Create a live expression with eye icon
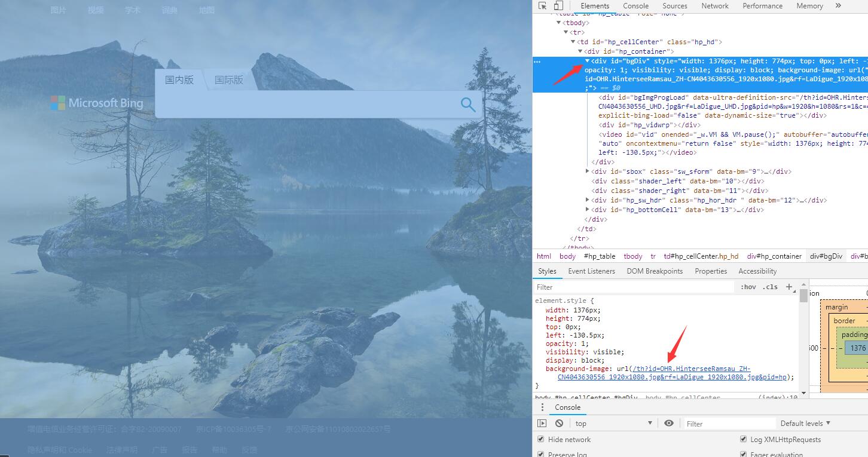 coord(669,423)
